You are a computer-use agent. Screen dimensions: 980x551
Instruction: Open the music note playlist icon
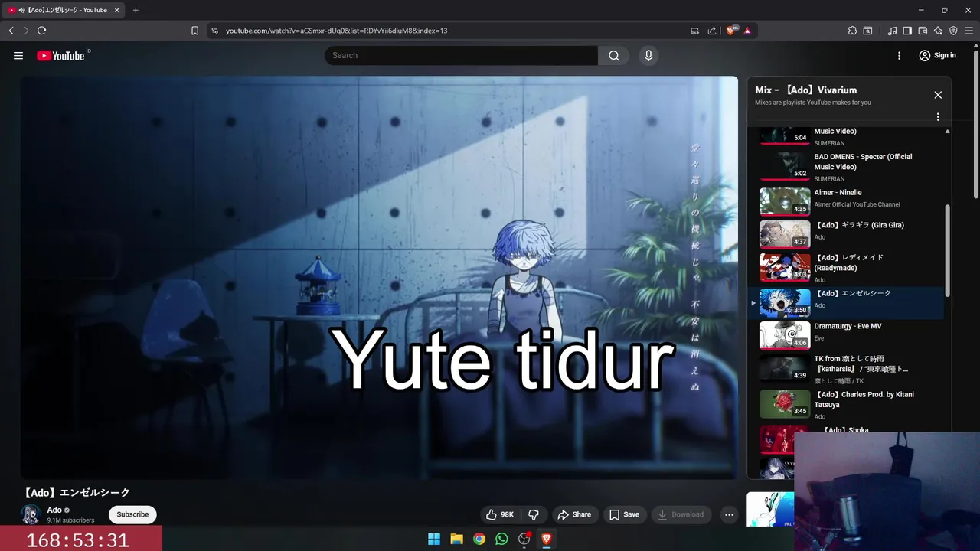(x=892, y=31)
